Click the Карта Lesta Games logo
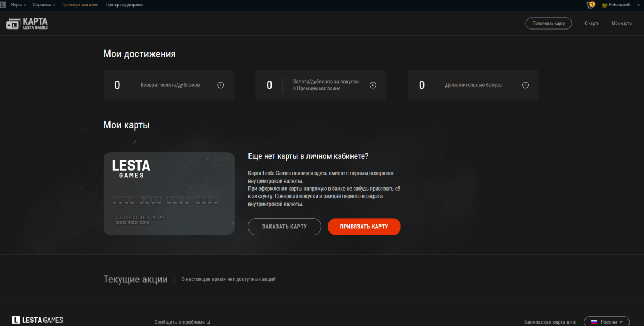Screen dimensions: 644x326 [27, 24]
